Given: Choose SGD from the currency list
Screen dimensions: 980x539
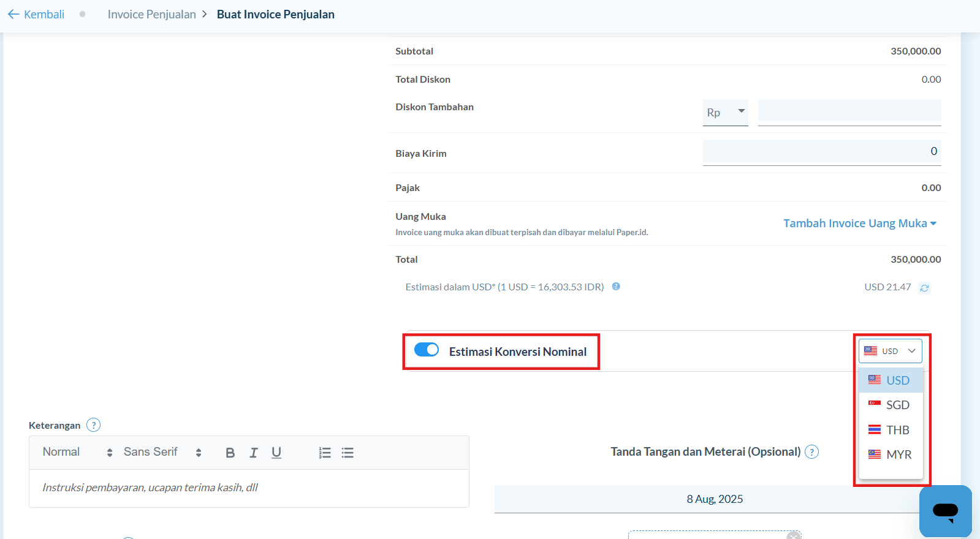Looking at the screenshot, I should point(891,405).
